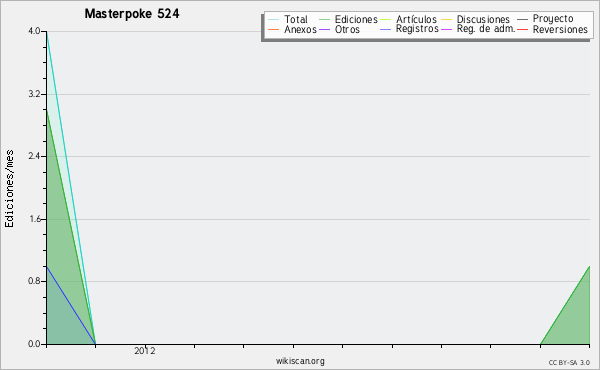Click the 2.4 y-axis tick label
600x370 pixels.
coord(34,156)
